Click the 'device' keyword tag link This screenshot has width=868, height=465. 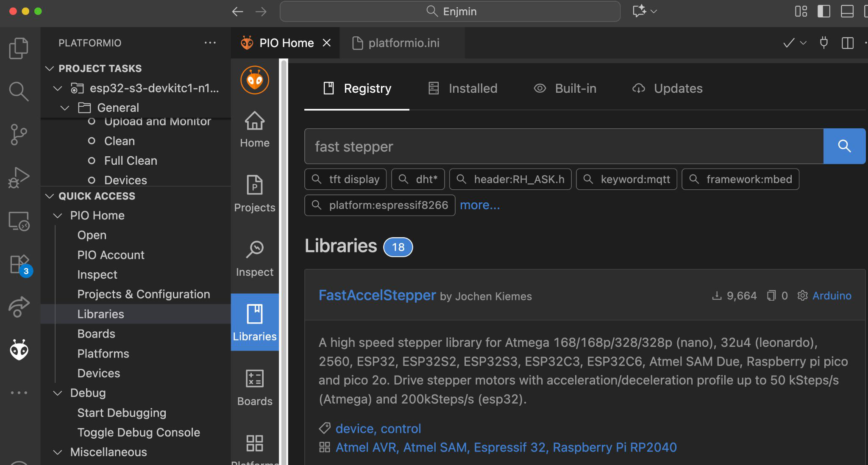tap(354, 429)
